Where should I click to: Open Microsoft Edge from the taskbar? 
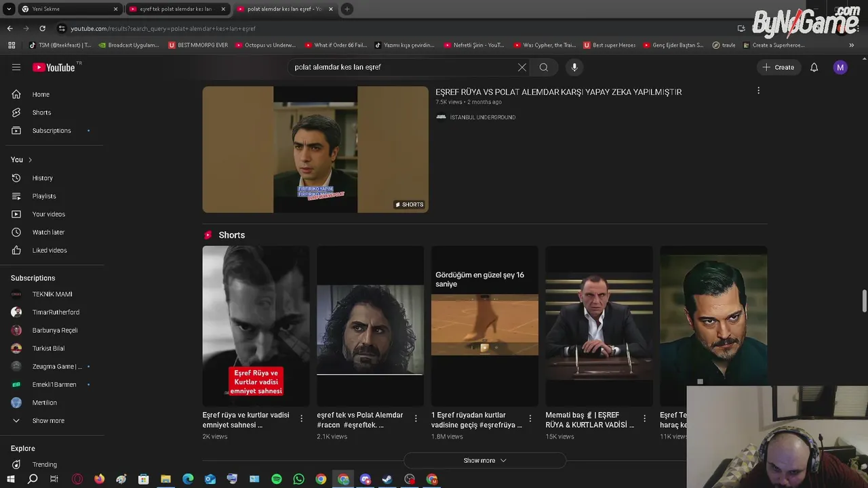pyautogui.click(x=188, y=479)
